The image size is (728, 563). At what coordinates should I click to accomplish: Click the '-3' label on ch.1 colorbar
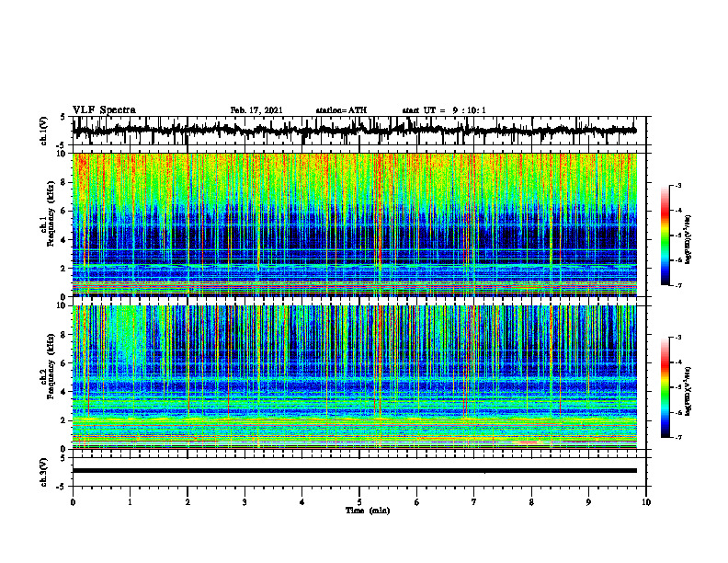coord(677,185)
